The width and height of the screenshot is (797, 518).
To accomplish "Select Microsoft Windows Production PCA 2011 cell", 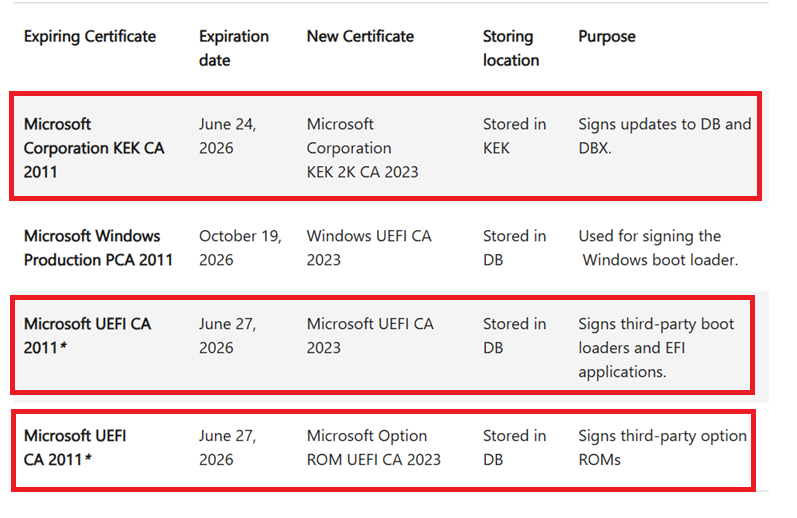I will (99, 248).
